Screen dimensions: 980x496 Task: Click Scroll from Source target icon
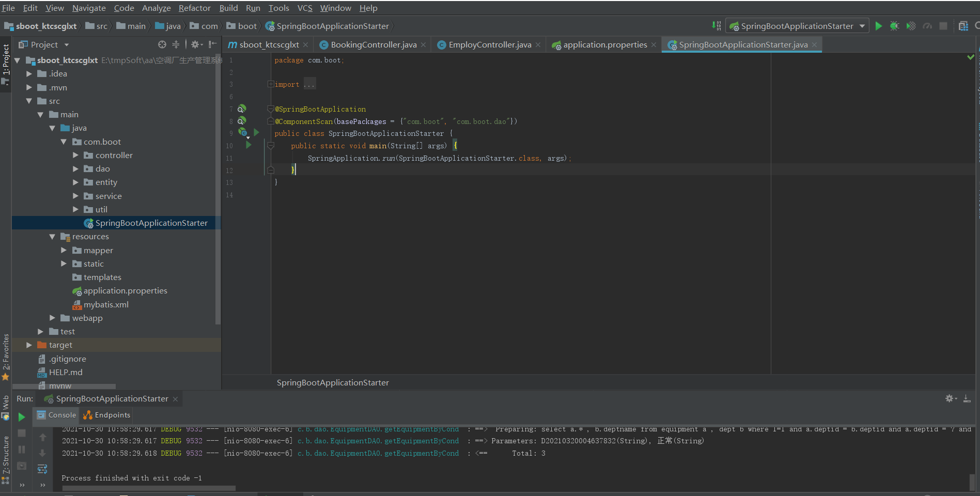pos(162,44)
